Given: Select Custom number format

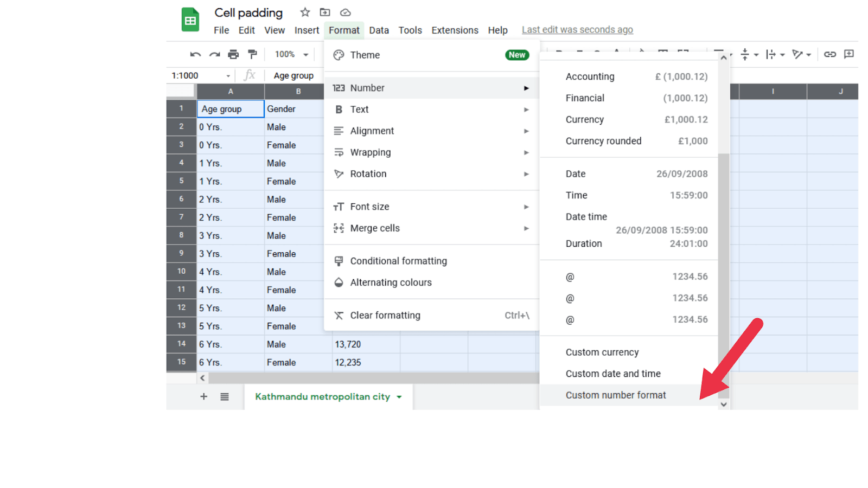Looking at the screenshot, I should [615, 395].
